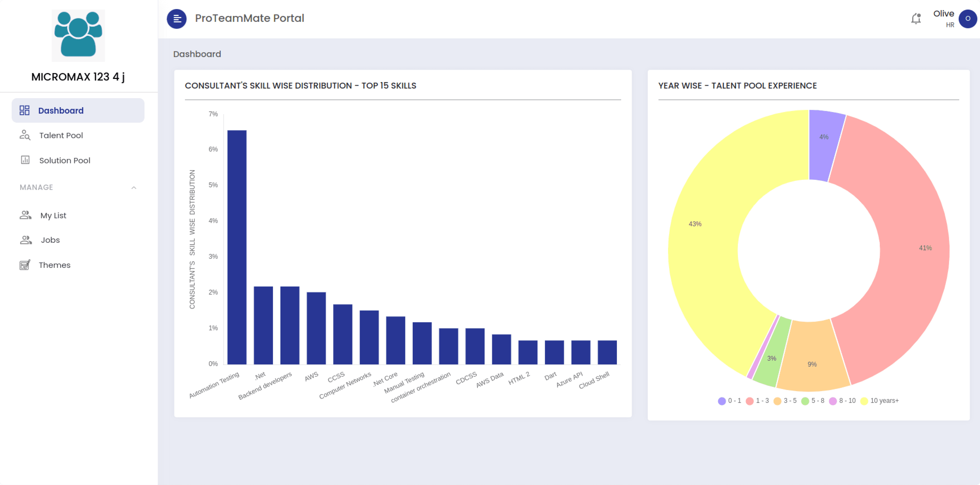
Task: Click the Themes palette icon
Action: pos(25,265)
